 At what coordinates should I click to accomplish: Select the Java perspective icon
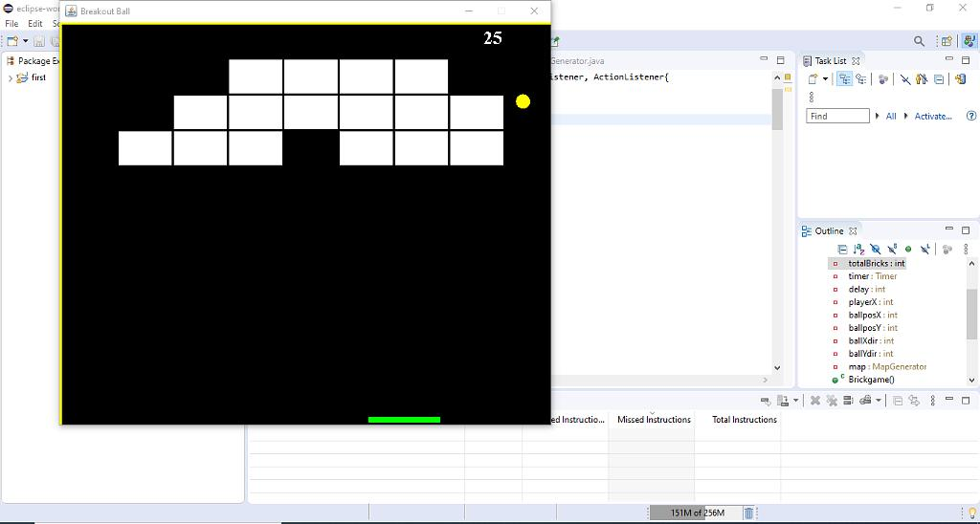click(969, 41)
